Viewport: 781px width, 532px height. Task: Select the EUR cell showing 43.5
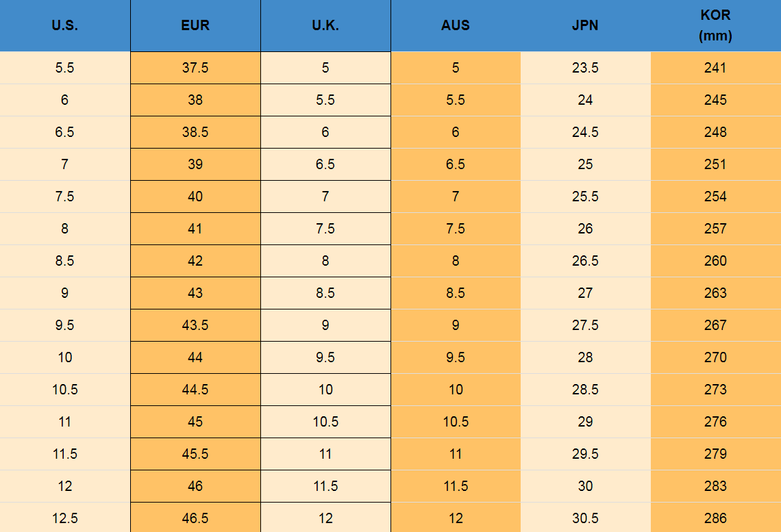195,325
